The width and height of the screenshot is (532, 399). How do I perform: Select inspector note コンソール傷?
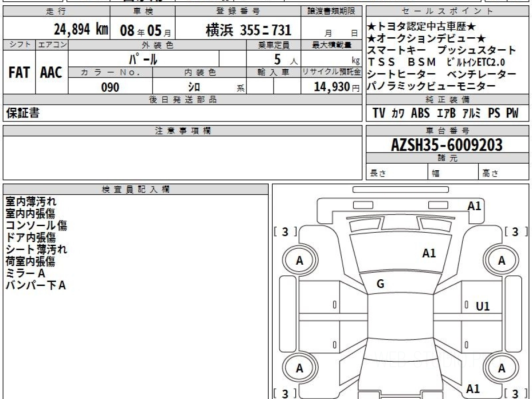36,226
